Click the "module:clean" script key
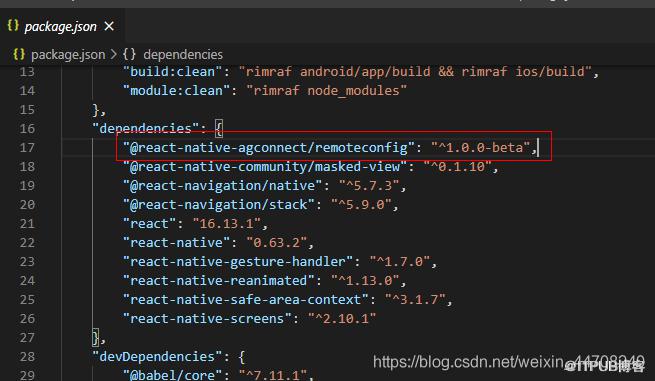Screen dimensions: 655x381 [x=176, y=91]
